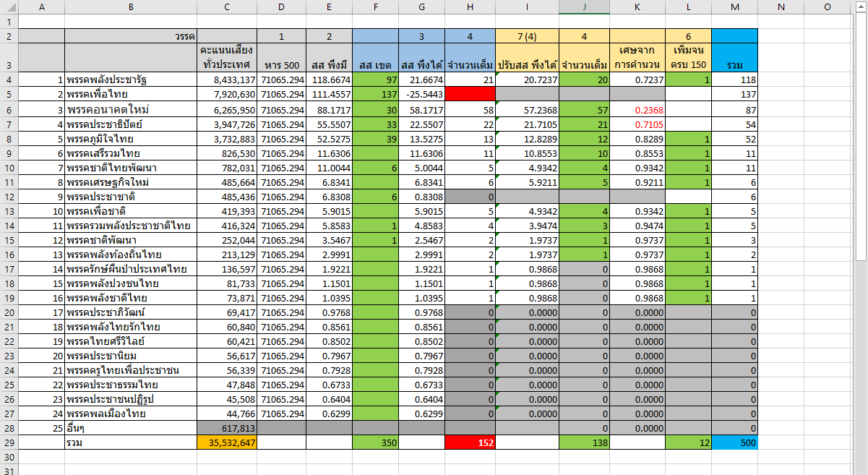
Task: Click green cell value 137
Action: click(x=374, y=94)
